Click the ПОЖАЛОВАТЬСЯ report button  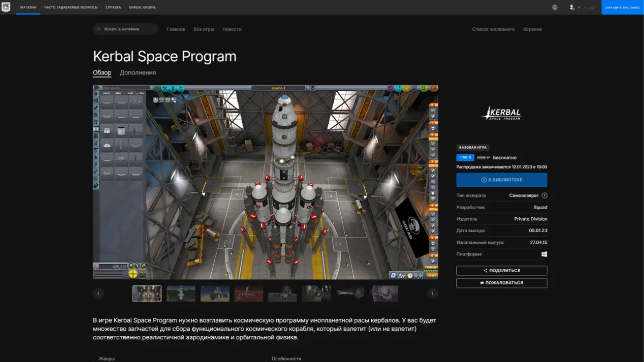(x=502, y=283)
